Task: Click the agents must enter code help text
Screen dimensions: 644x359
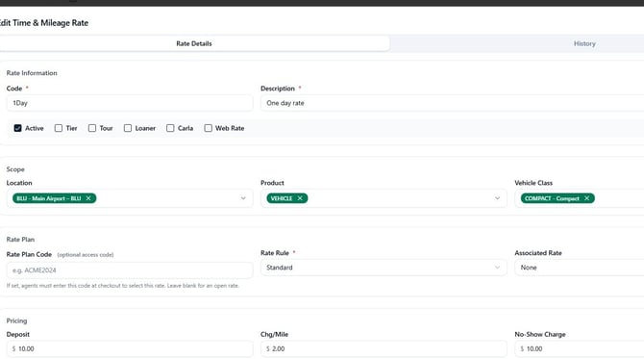Action: 123,286
